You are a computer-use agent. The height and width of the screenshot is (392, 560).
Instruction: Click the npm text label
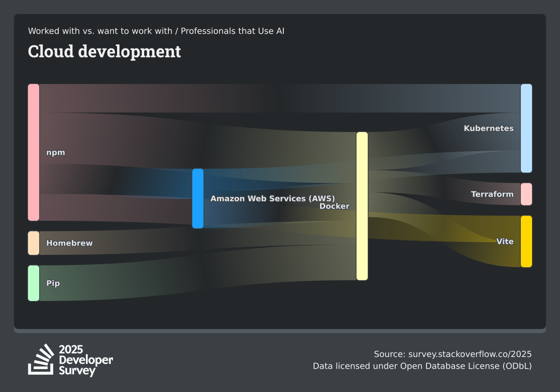(x=56, y=153)
